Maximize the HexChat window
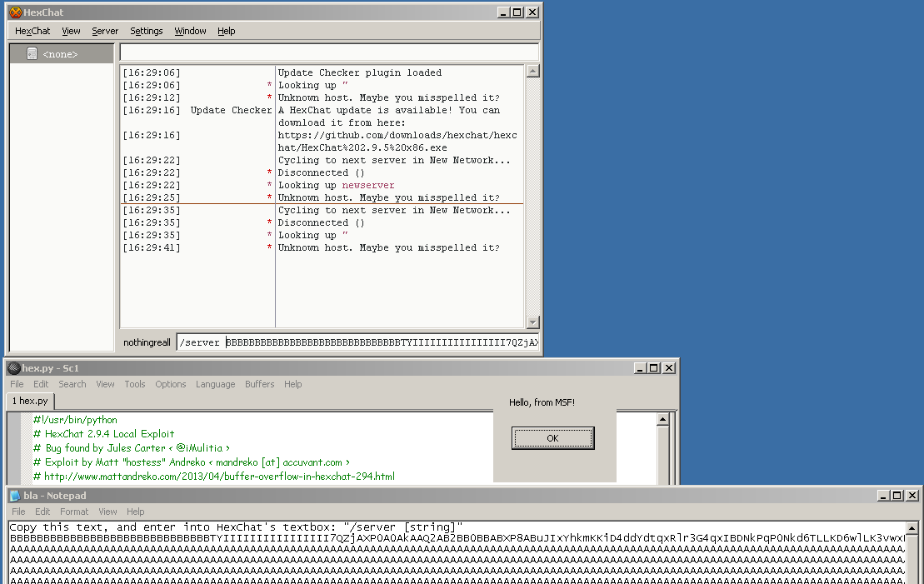Screen dimensions: 924x584 pos(517,12)
